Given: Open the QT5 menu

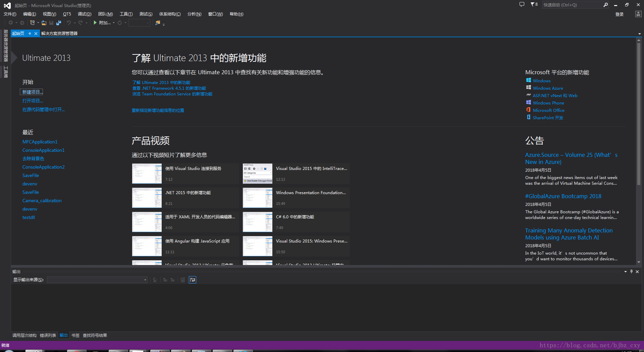Looking at the screenshot, I should point(67,14).
